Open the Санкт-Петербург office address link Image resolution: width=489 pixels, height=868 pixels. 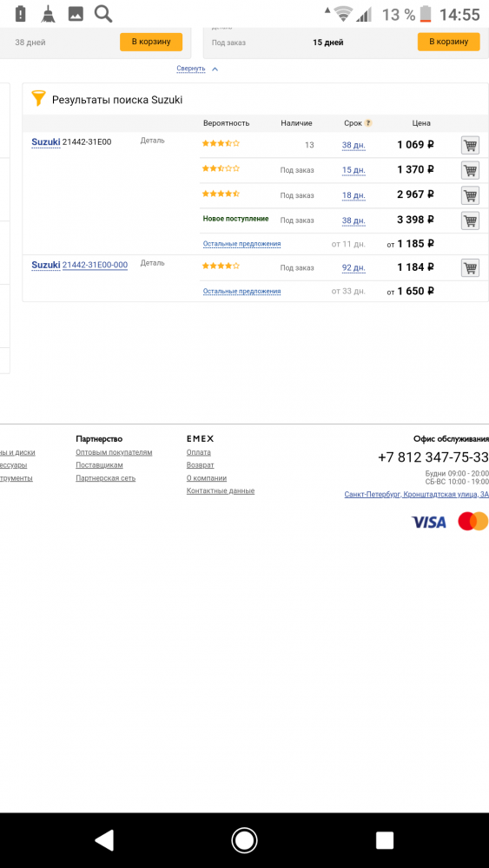(416, 495)
